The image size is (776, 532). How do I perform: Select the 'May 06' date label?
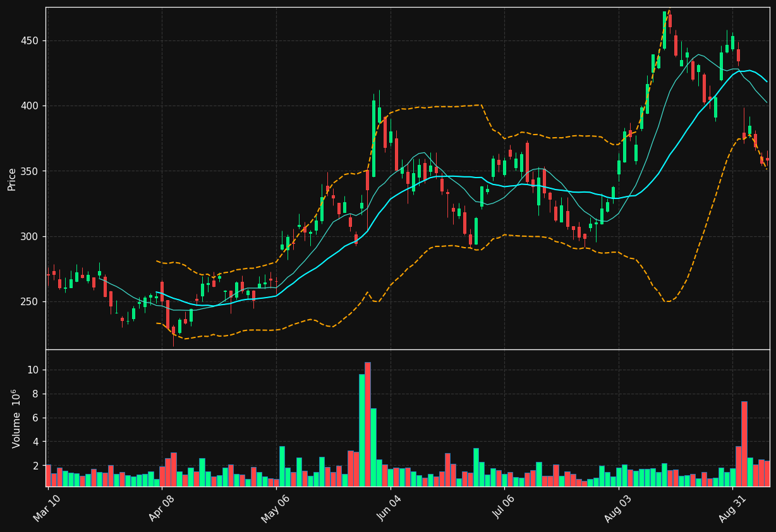coord(276,509)
